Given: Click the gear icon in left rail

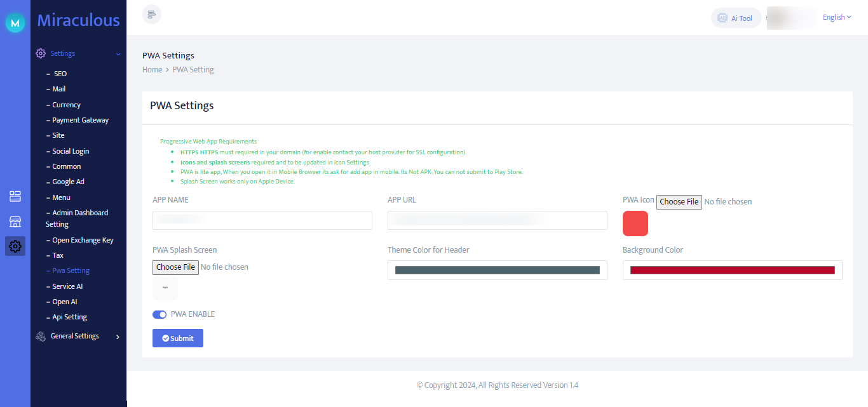Looking at the screenshot, I should pyautogui.click(x=15, y=246).
